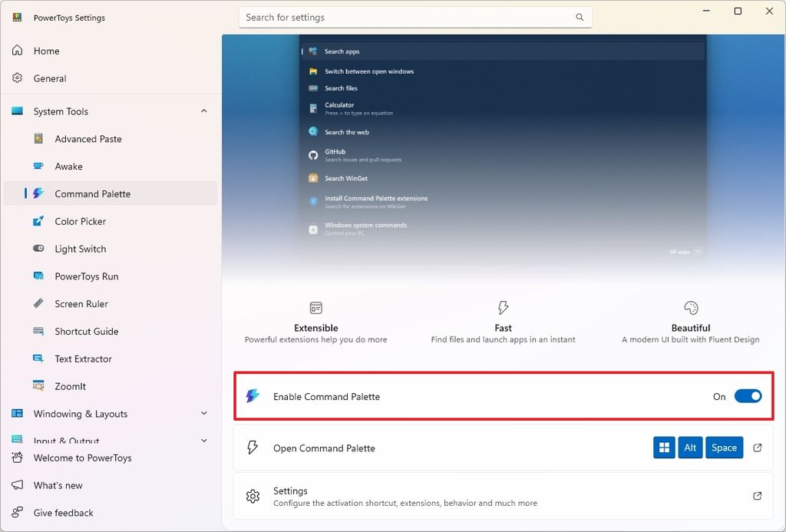Navigate to the Home page
The image size is (786, 532).
(48, 51)
